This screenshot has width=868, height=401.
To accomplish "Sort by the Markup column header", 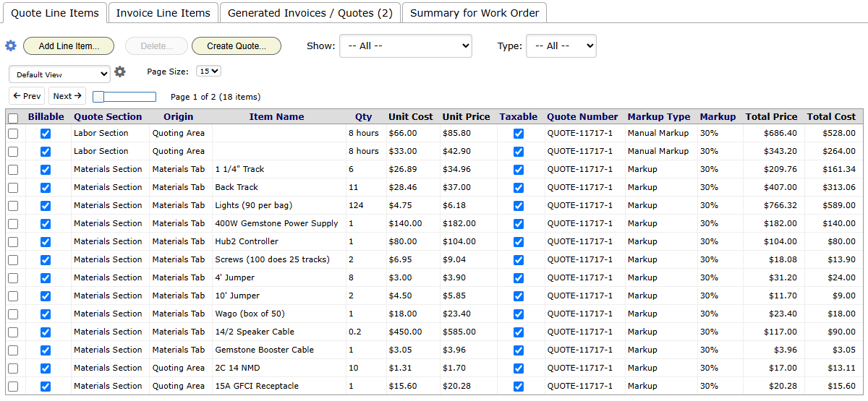I will (x=718, y=117).
